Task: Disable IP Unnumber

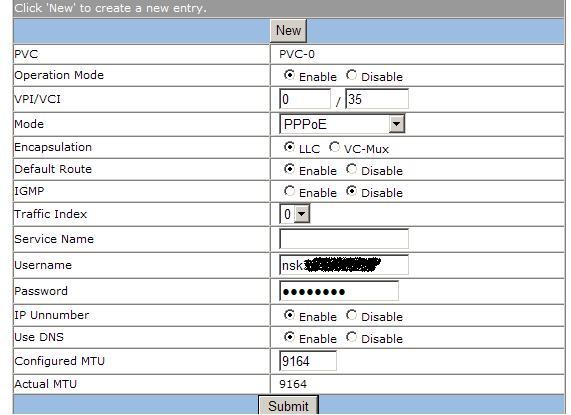Action: coord(351,315)
